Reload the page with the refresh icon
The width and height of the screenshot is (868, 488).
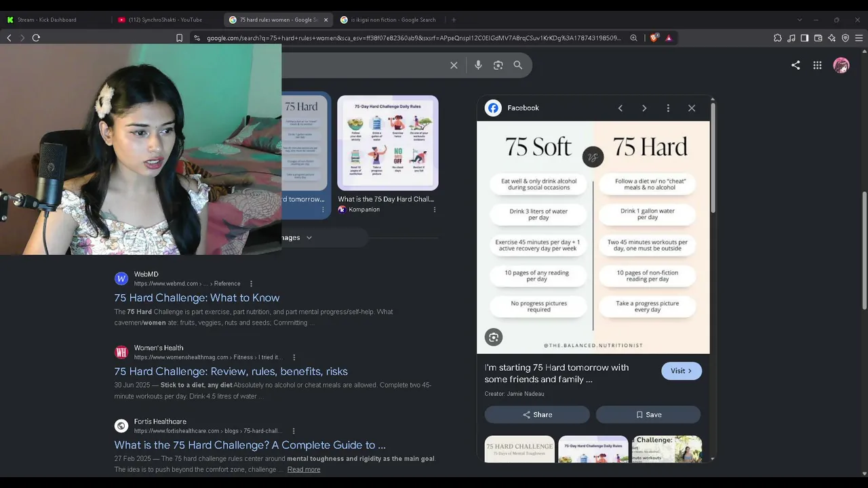pyautogui.click(x=36, y=38)
